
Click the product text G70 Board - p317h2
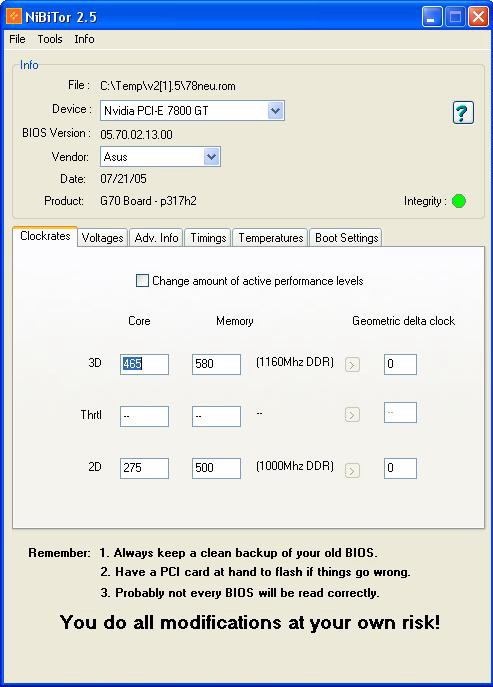(148, 201)
